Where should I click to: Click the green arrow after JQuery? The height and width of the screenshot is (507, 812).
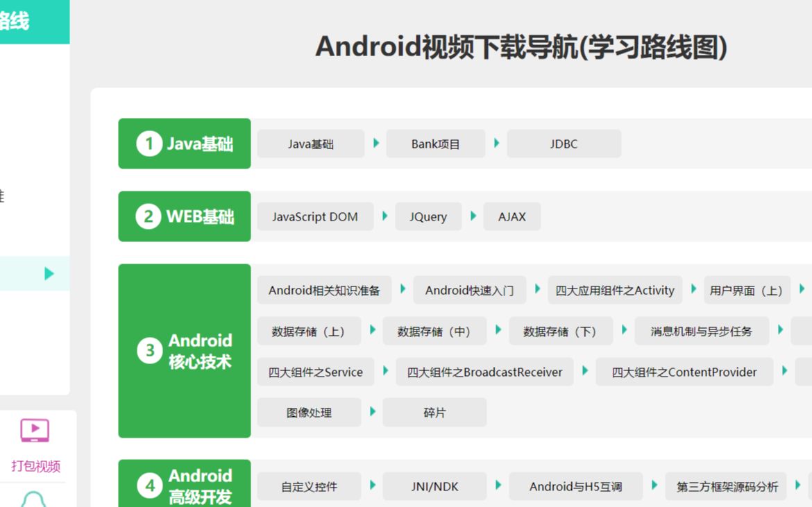[x=473, y=216]
